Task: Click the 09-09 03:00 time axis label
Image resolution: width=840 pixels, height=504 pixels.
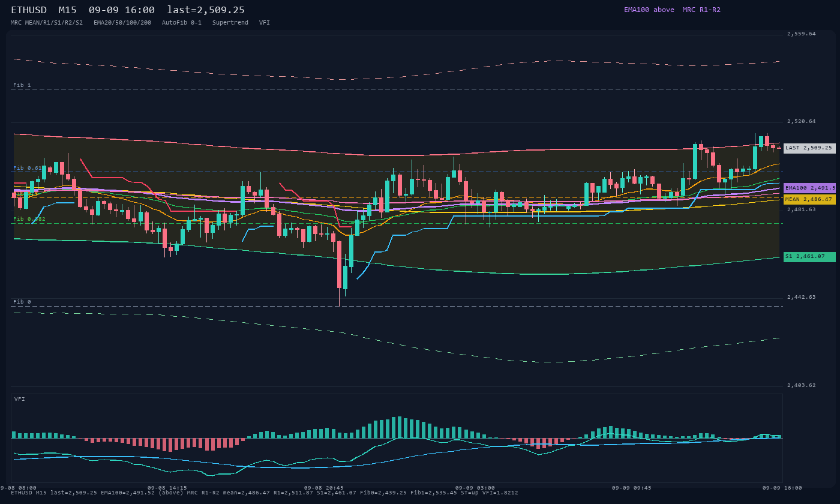Action: pyautogui.click(x=475, y=488)
